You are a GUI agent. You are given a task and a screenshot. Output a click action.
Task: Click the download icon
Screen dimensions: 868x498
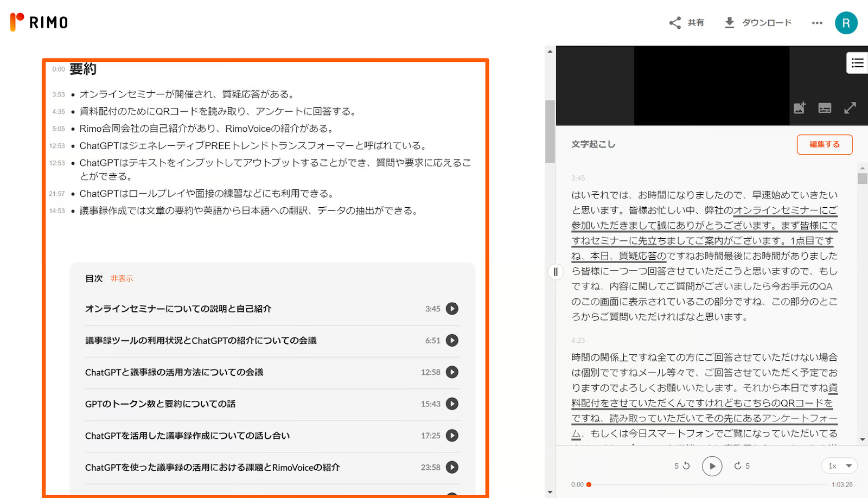(x=730, y=23)
